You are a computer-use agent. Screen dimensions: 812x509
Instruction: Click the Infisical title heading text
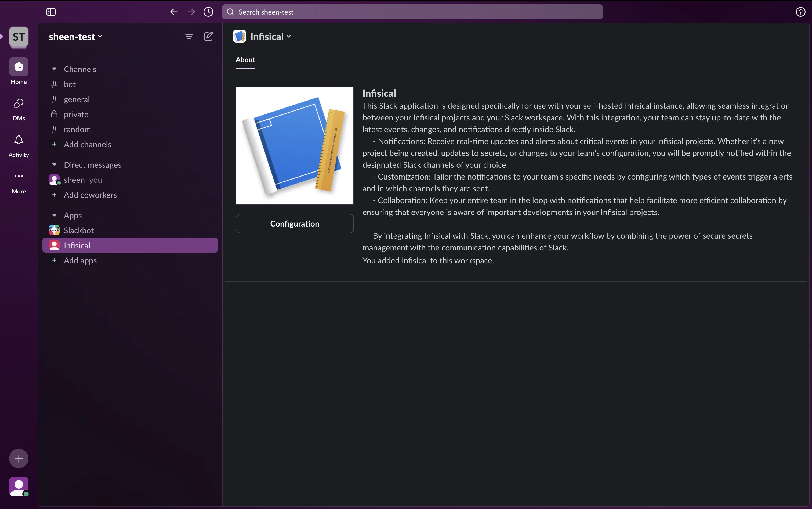[x=379, y=93]
